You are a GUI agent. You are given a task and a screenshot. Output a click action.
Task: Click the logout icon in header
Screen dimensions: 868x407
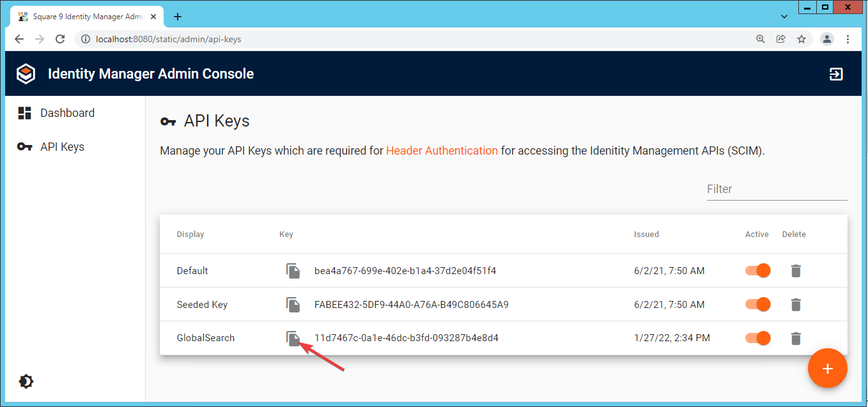(x=835, y=74)
